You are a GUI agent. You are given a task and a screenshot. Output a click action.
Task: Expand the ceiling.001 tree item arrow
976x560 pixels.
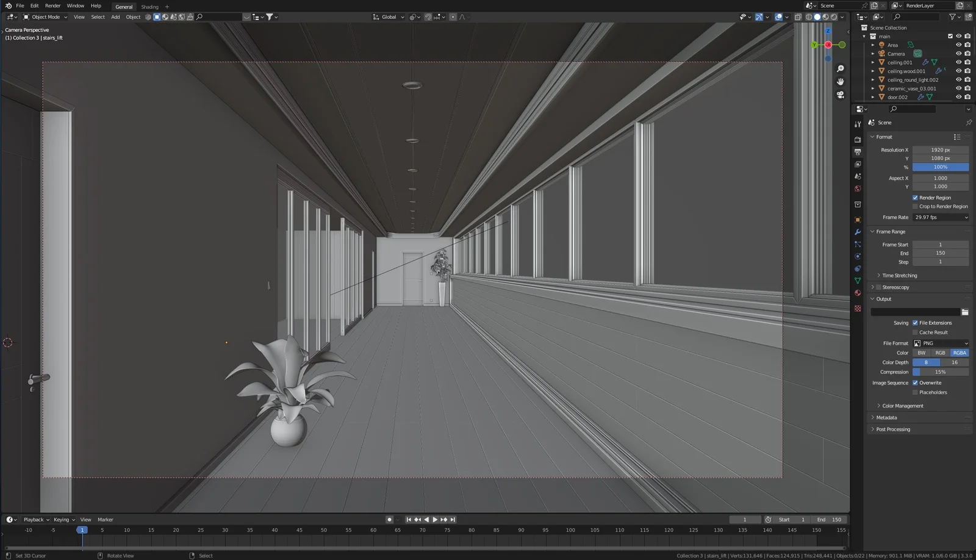[x=873, y=62]
